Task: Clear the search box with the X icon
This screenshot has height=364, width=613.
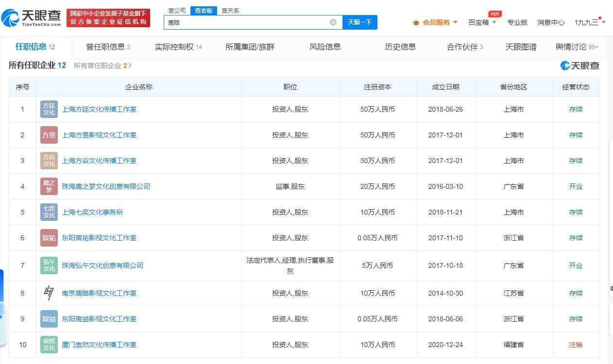Action: click(333, 22)
